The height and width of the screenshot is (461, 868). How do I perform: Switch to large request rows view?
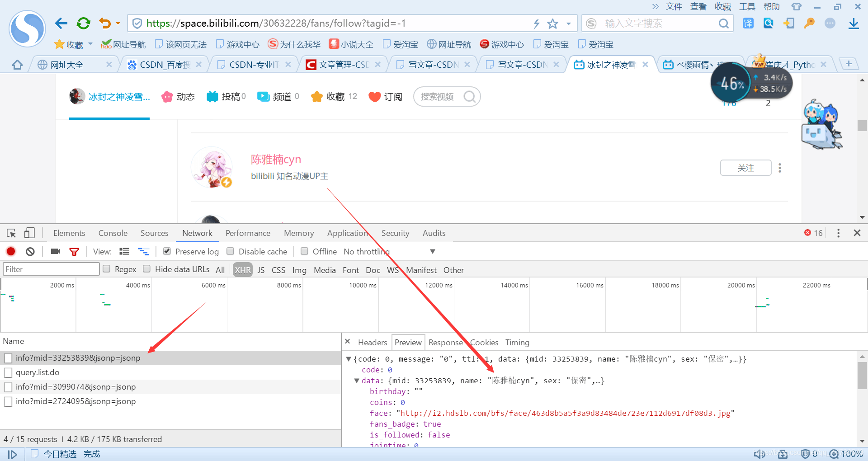coord(124,251)
